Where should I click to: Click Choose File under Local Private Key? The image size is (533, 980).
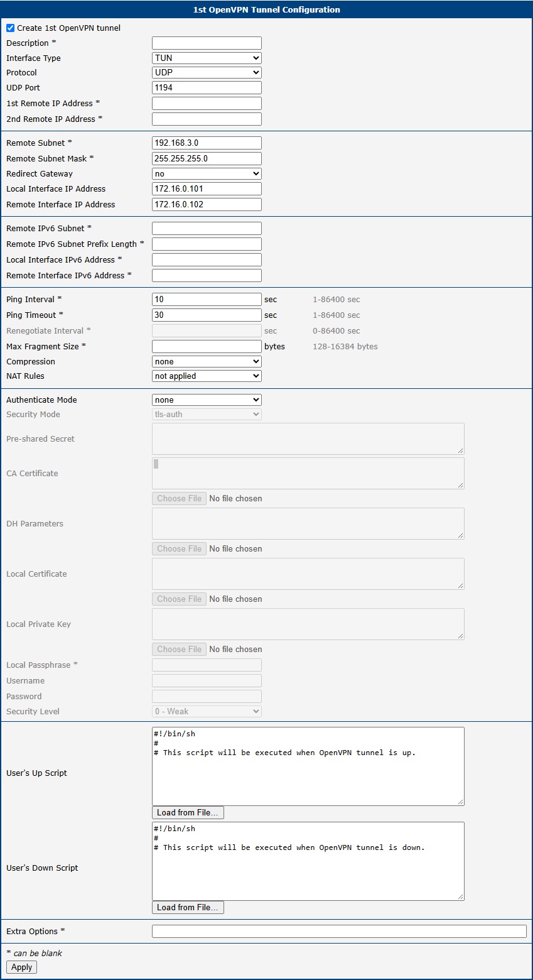coord(179,649)
